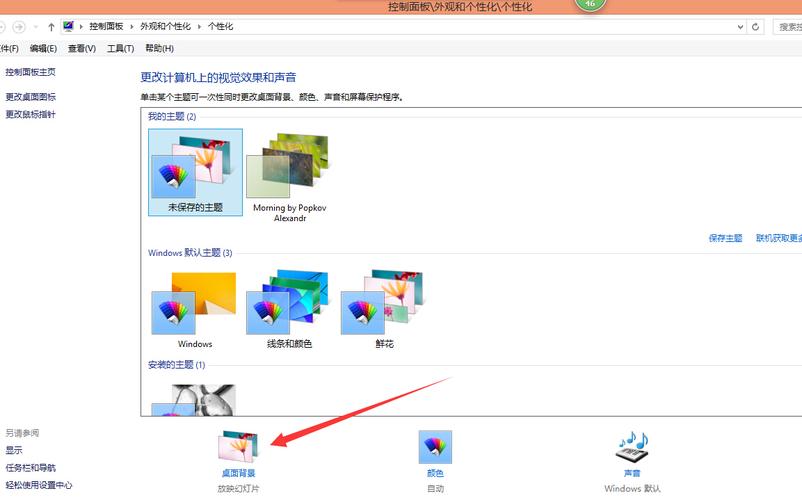Image resolution: width=802 pixels, height=500 pixels.
Task: Click the Up arrow navigation button
Action: [x=51, y=27]
